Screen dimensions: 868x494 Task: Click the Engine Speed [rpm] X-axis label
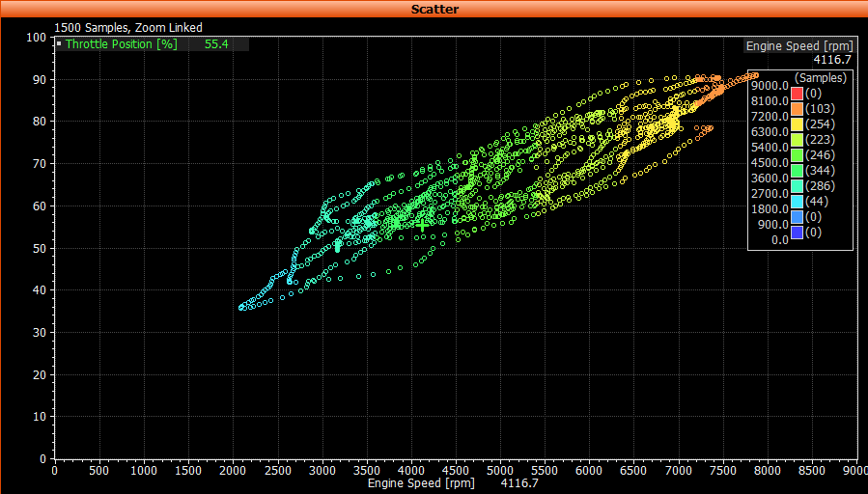422,484
